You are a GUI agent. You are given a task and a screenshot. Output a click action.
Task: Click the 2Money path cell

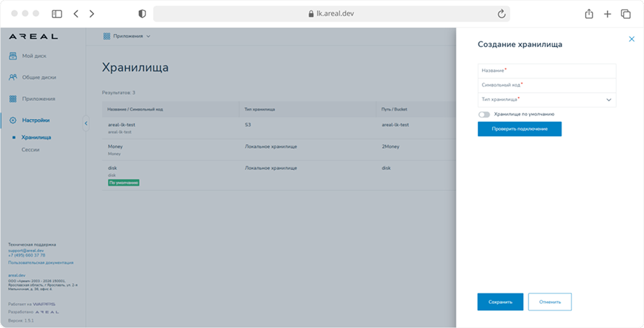(x=391, y=147)
